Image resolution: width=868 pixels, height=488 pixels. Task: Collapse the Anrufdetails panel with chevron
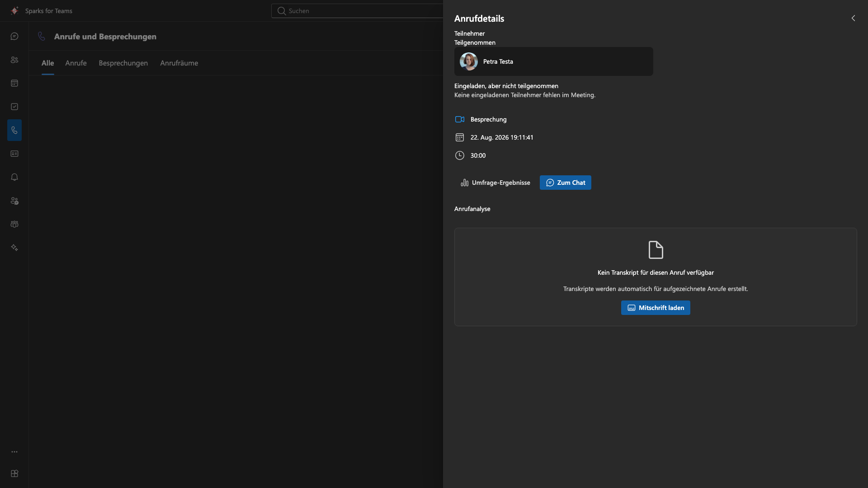(853, 18)
